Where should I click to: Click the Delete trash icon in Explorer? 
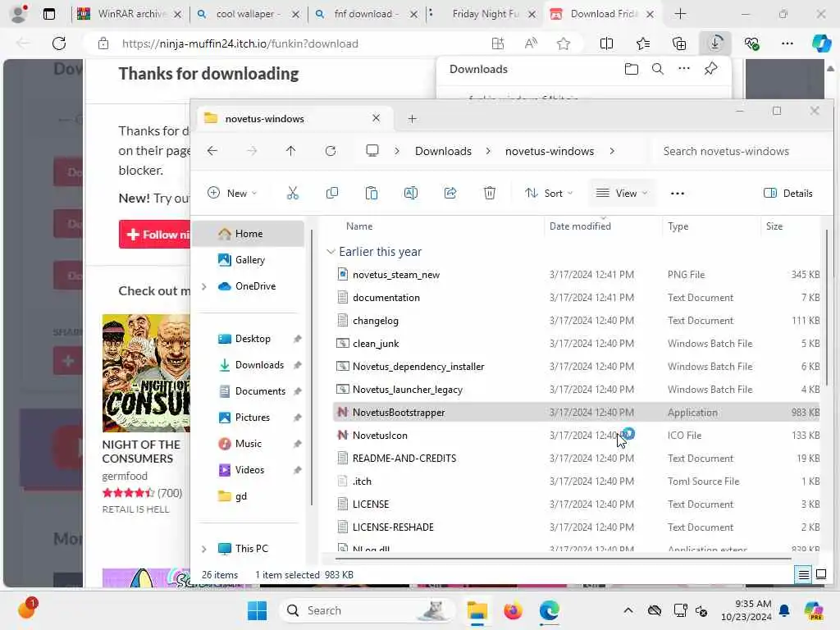490,193
